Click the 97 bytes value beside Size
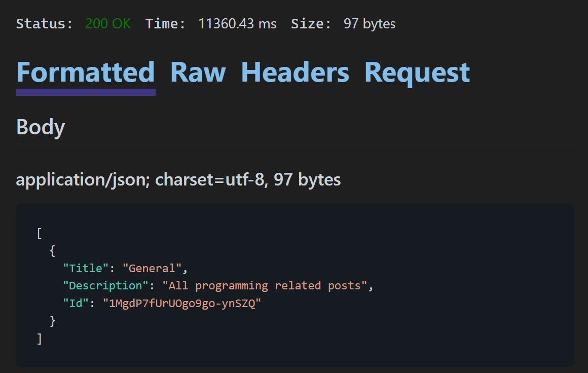The width and height of the screenshot is (588, 373). [x=370, y=24]
